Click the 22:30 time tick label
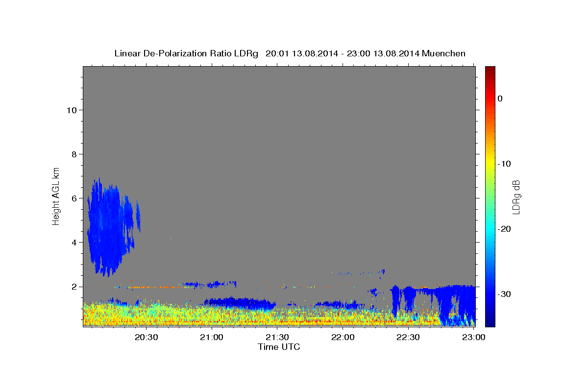This screenshot has height=392, width=588. coord(408,338)
